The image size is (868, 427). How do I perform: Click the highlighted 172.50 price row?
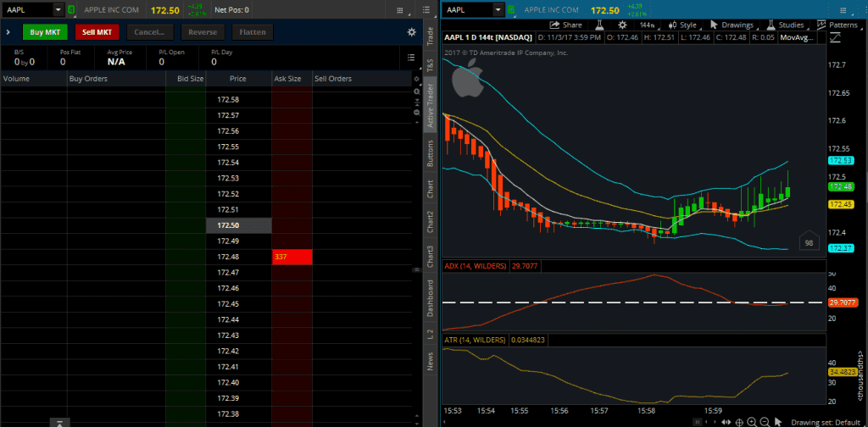pos(238,225)
